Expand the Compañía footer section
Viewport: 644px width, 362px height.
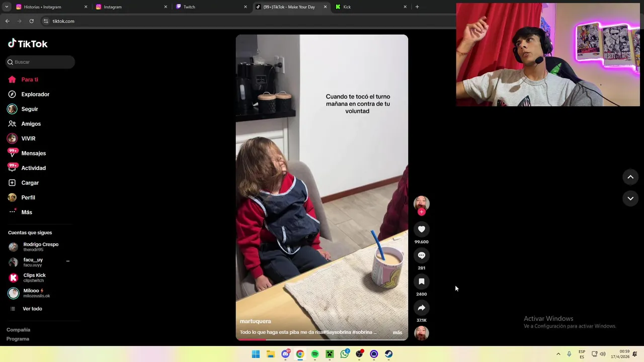[18, 330]
